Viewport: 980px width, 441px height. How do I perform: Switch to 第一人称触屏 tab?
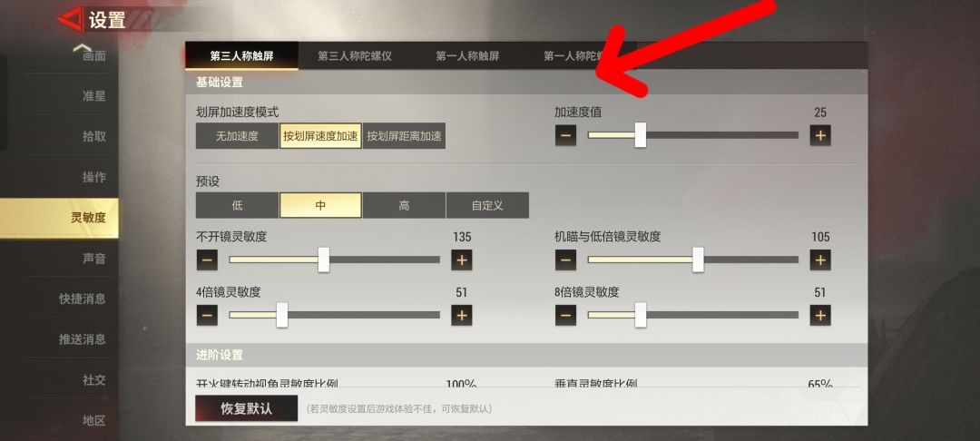467,56
